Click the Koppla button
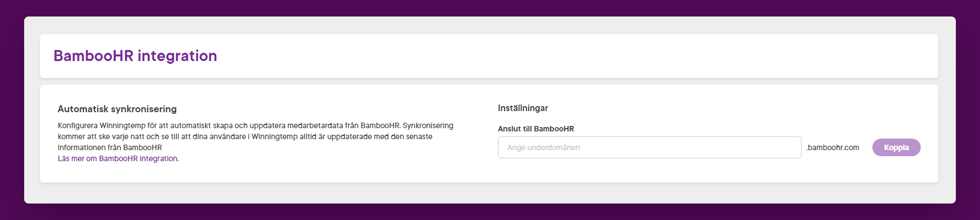This screenshot has height=220, width=980. point(896,147)
